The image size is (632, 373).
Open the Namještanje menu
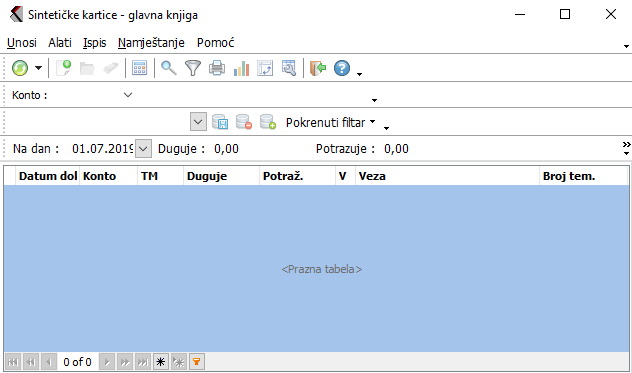(x=151, y=43)
